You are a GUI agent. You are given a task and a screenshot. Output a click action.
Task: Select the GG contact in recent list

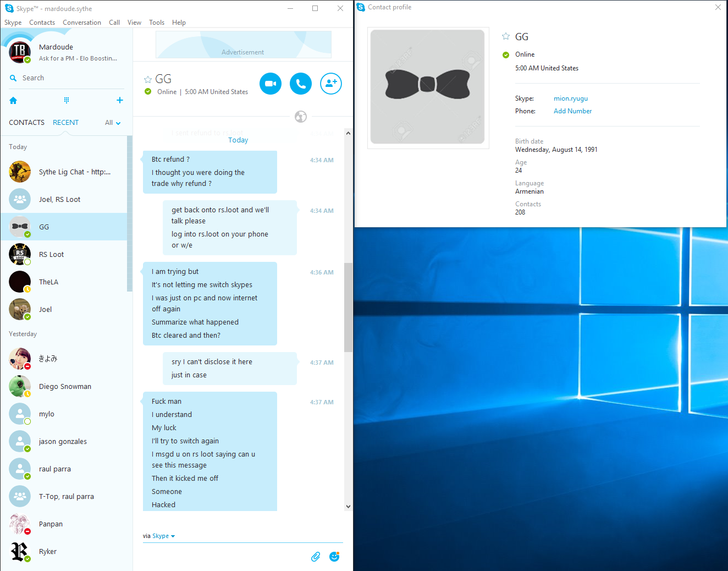click(x=64, y=227)
